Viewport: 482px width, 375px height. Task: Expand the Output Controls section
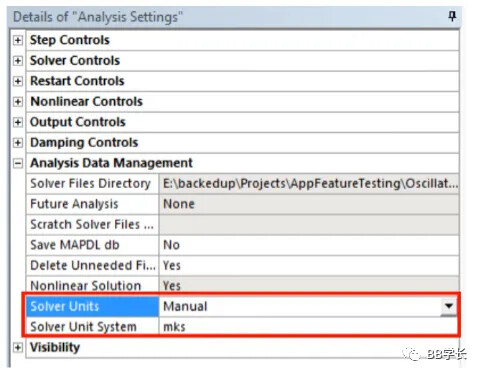pos(18,122)
